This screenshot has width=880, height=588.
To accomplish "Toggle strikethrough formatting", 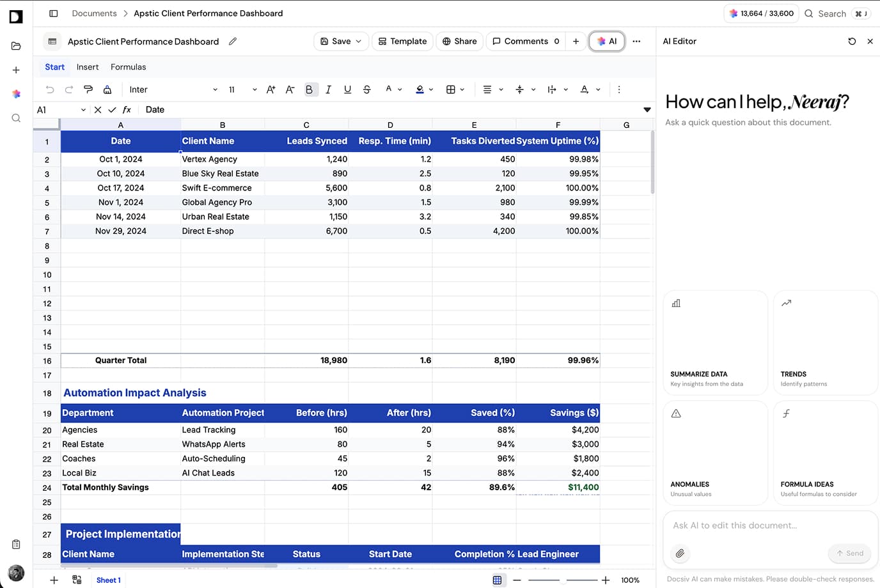I will click(x=366, y=89).
